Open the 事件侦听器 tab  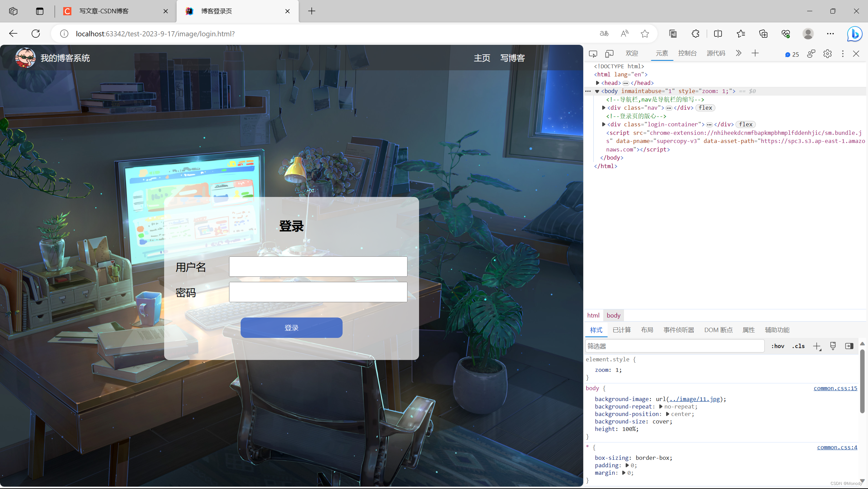pyautogui.click(x=679, y=330)
